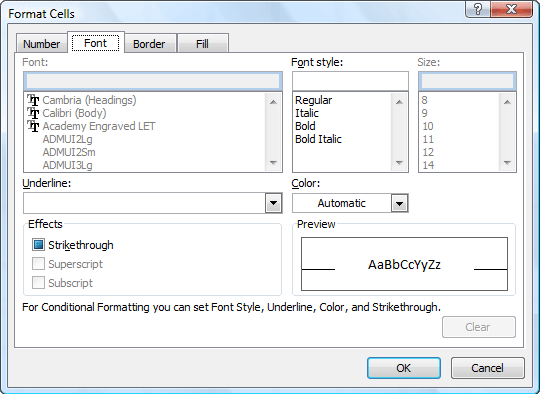540x394 pixels.
Task: Click the OK button
Action: click(x=404, y=368)
